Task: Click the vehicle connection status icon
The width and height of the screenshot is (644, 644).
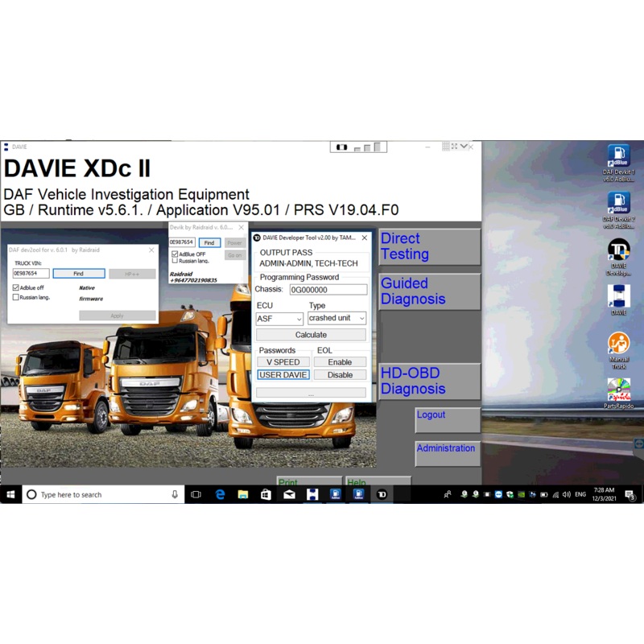Action: [x=341, y=147]
